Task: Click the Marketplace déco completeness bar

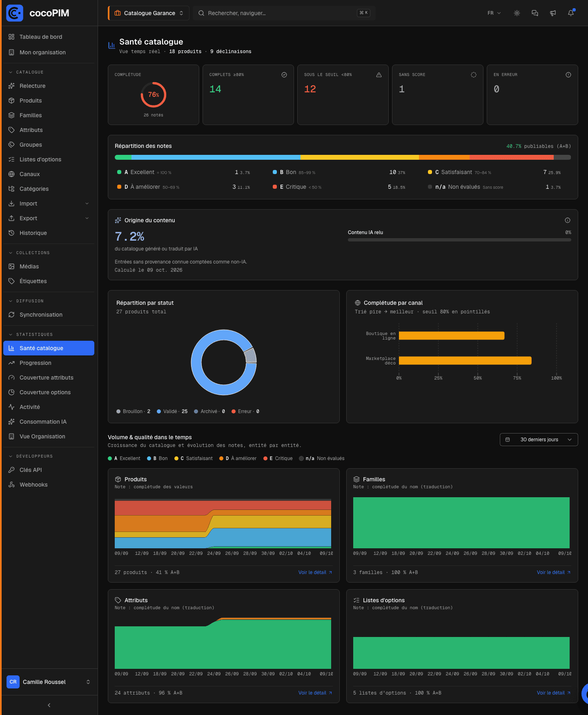Action: pos(465,360)
